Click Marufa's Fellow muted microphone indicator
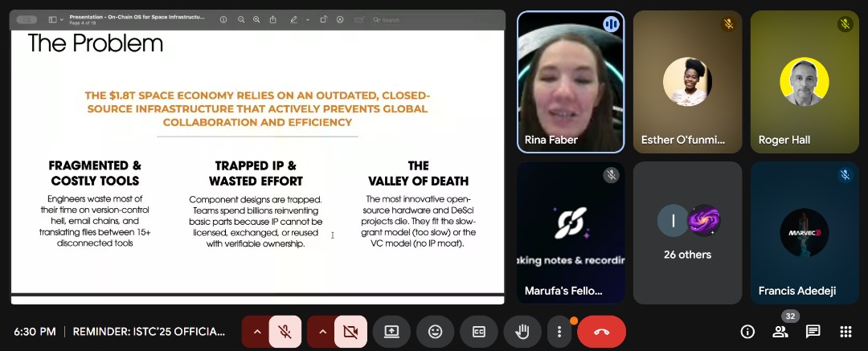This screenshot has width=868, height=351. coord(611,175)
